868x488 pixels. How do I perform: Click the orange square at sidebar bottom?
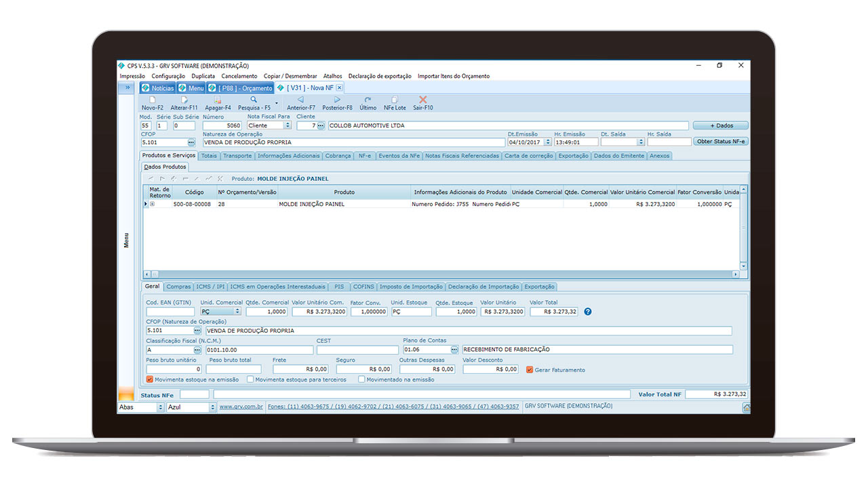[x=126, y=393]
